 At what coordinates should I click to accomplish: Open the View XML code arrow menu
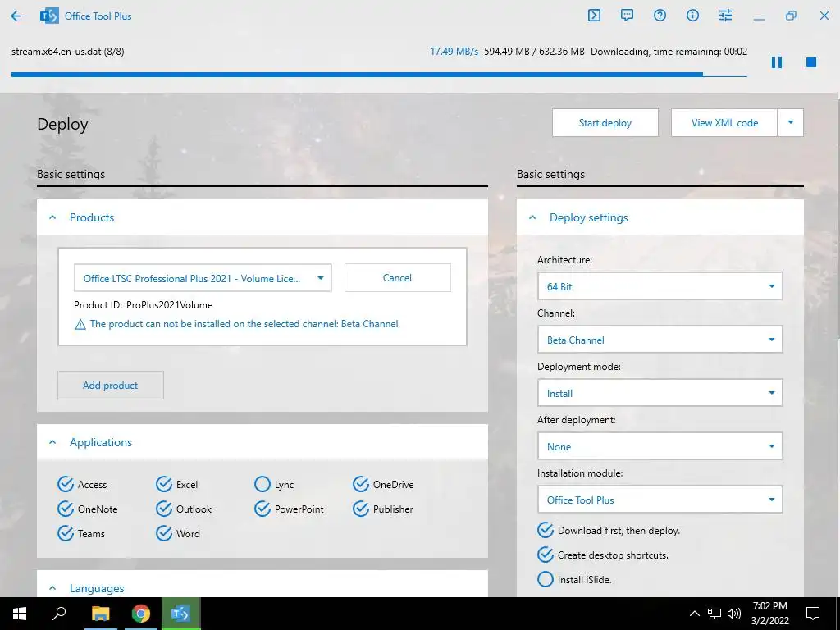pos(791,123)
